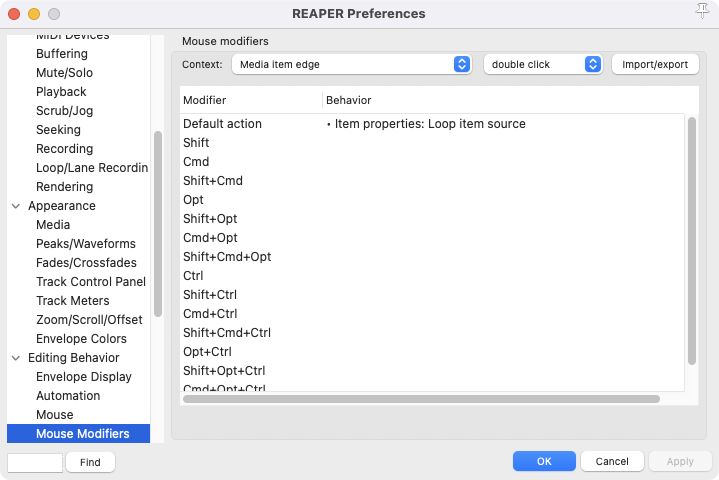Collapse the Appearance section chevron
The height and width of the screenshot is (480, 719).
point(16,206)
